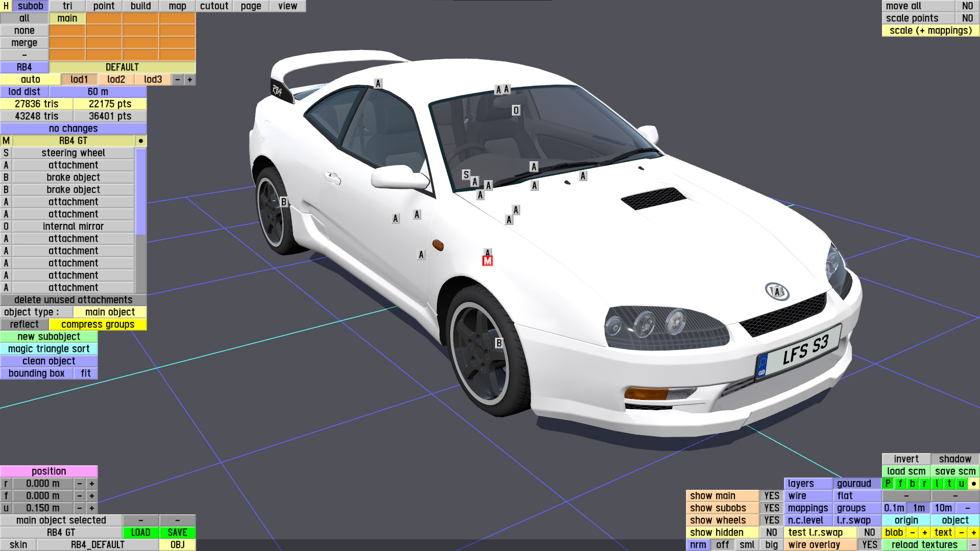The image size is (980, 551).
Task: Click the red M main object marker
Action: coord(487,261)
